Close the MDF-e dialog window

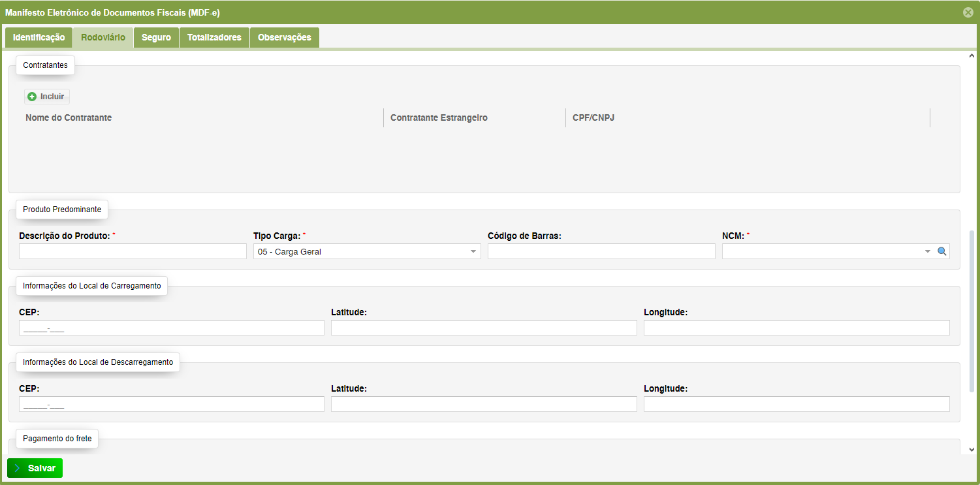tap(968, 12)
